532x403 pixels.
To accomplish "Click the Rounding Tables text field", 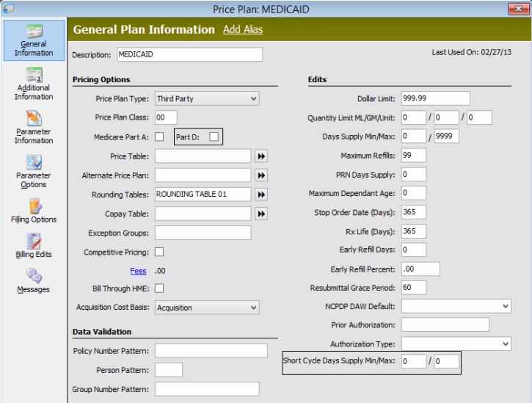I will coord(203,195).
